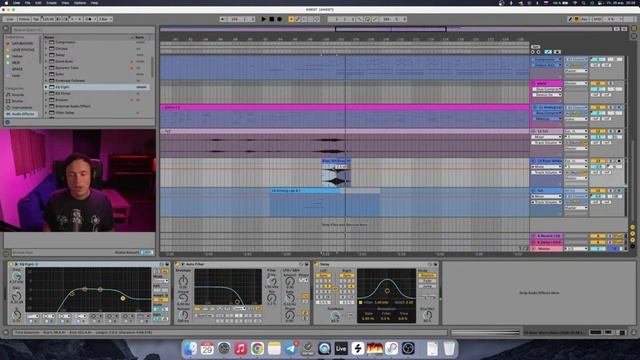This screenshot has width=640, height=360.
Task: Expand the Compressor folder in the browser
Action: [46, 42]
